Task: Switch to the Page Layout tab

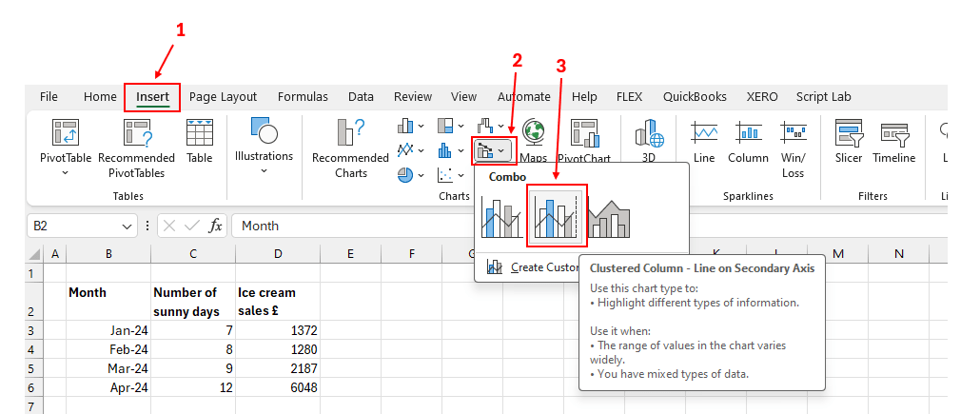Action: point(223,97)
